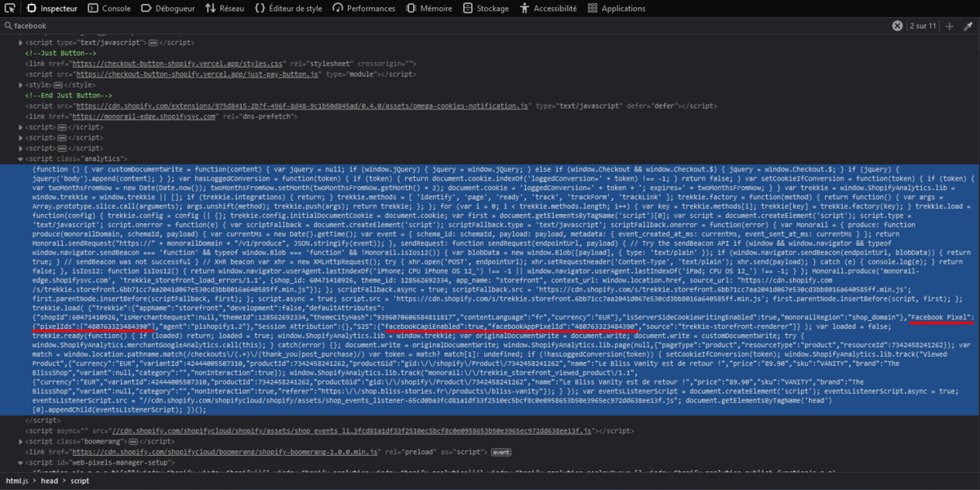Click the magnifier icon in search bar

click(7, 26)
